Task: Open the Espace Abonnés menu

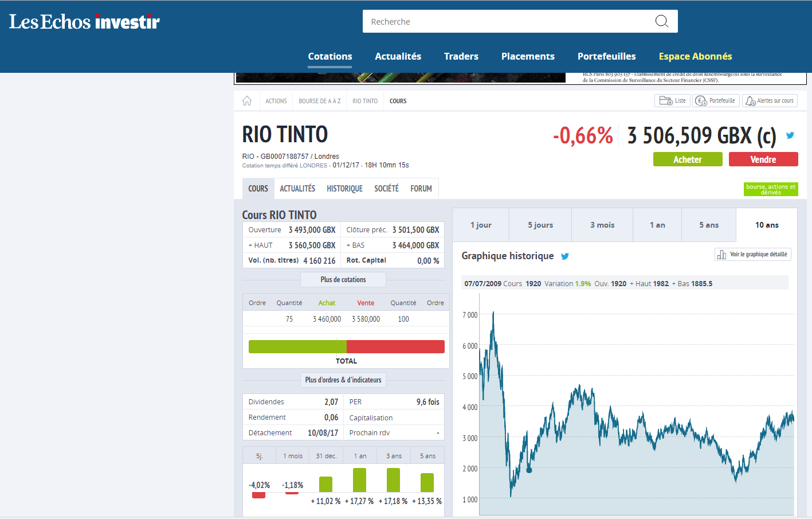Action: click(695, 56)
